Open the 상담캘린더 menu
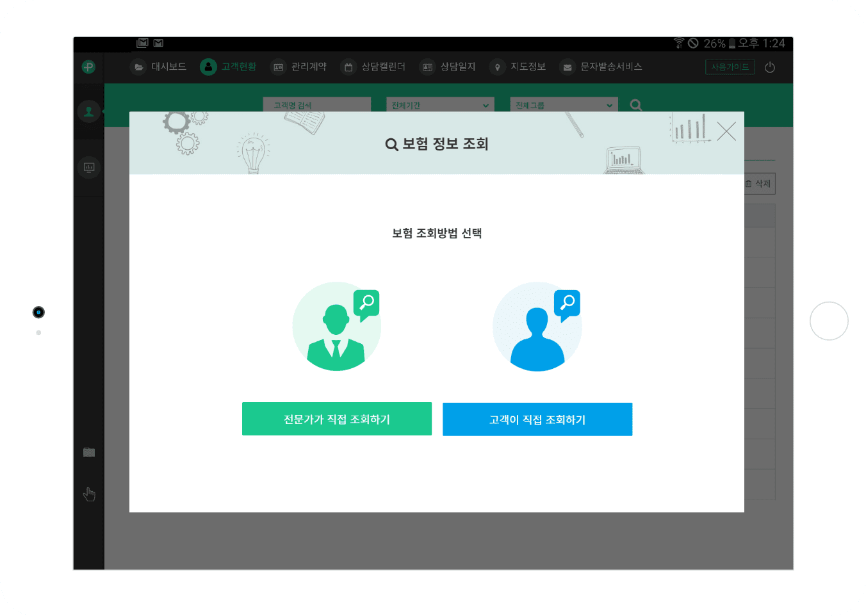The image size is (866, 616). click(x=384, y=67)
